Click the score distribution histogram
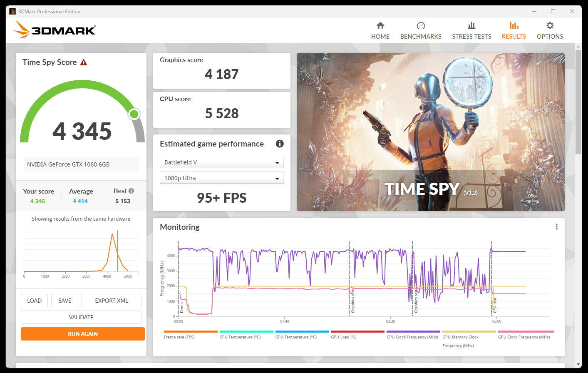The width and height of the screenshot is (588, 373). point(81,254)
